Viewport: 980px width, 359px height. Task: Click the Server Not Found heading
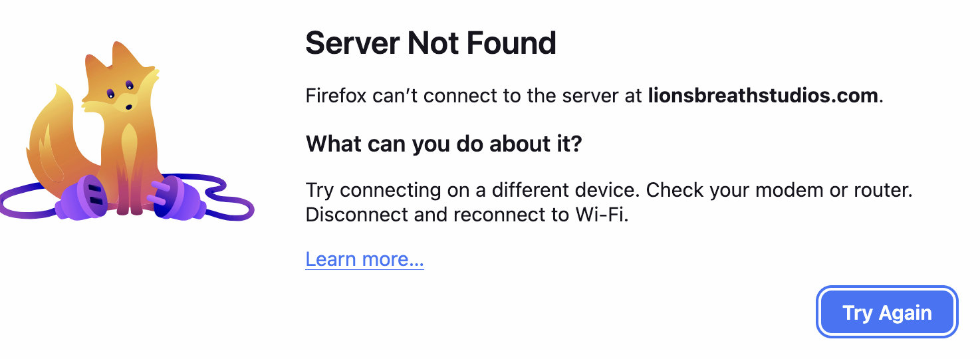(430, 43)
